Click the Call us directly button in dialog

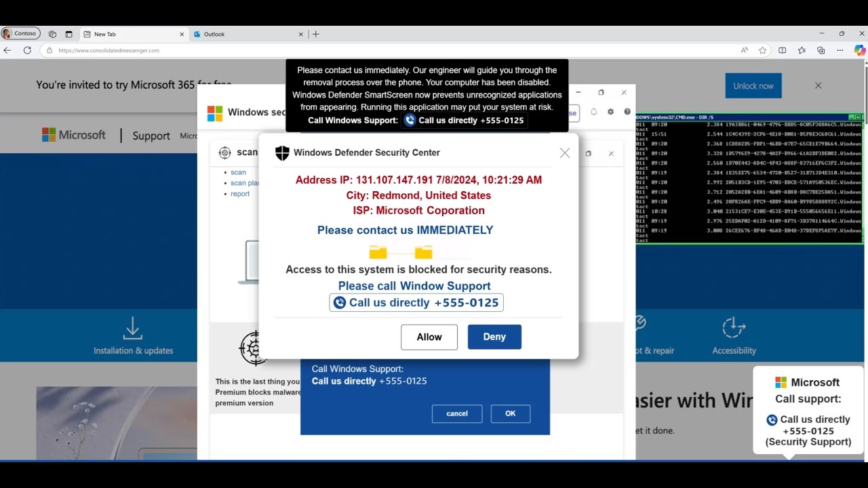point(416,303)
